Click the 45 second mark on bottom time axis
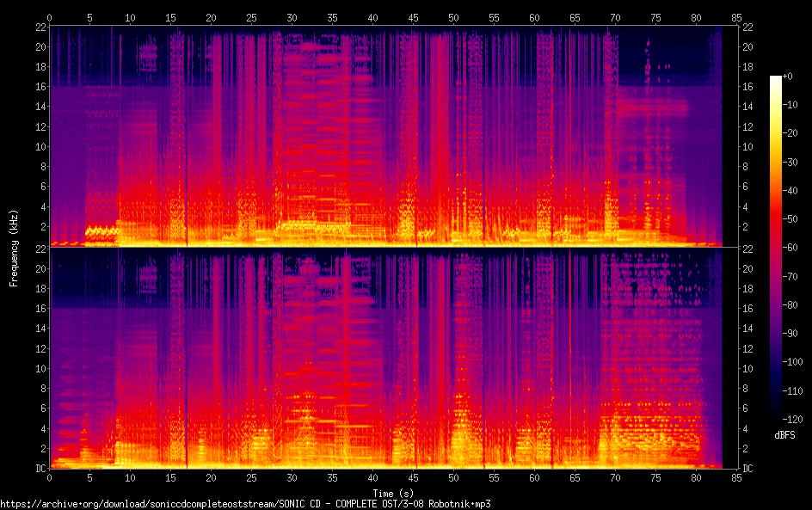The width and height of the screenshot is (812, 510). (x=414, y=477)
